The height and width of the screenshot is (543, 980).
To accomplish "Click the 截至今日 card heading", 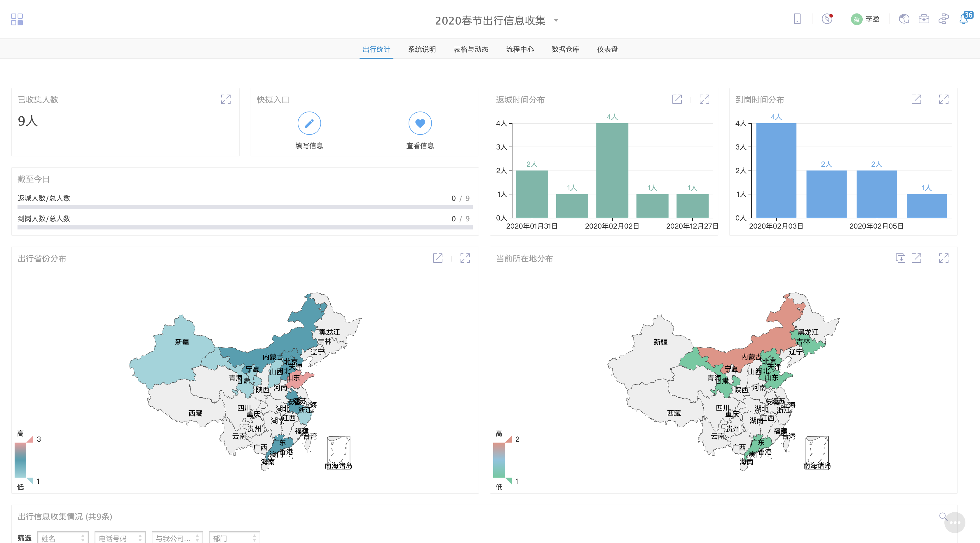I will pyautogui.click(x=34, y=179).
